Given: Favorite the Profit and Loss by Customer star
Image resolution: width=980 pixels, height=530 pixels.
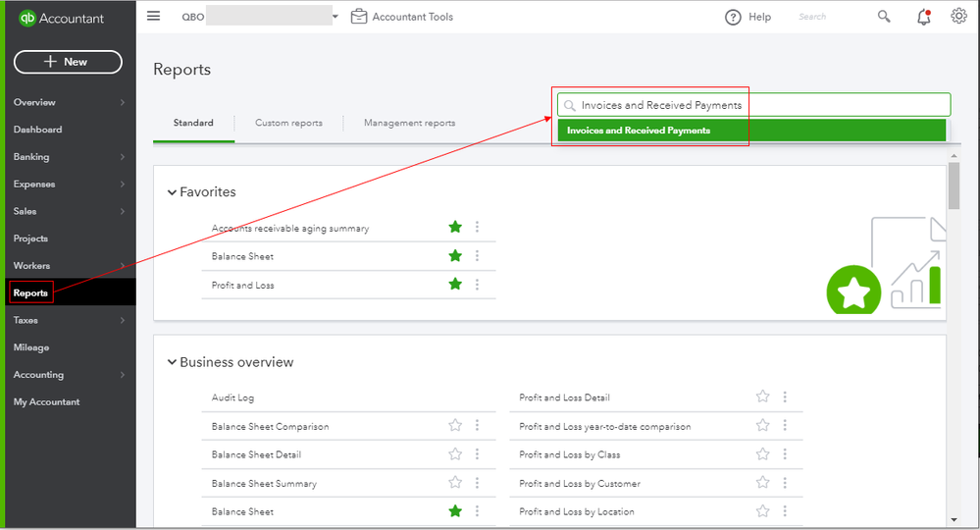Looking at the screenshot, I should [x=762, y=483].
